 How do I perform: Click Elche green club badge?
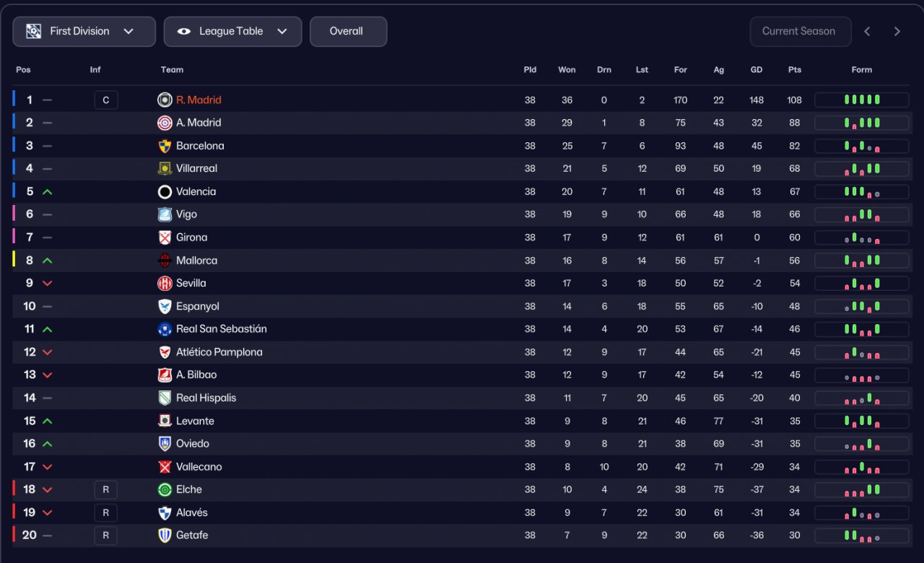(165, 489)
